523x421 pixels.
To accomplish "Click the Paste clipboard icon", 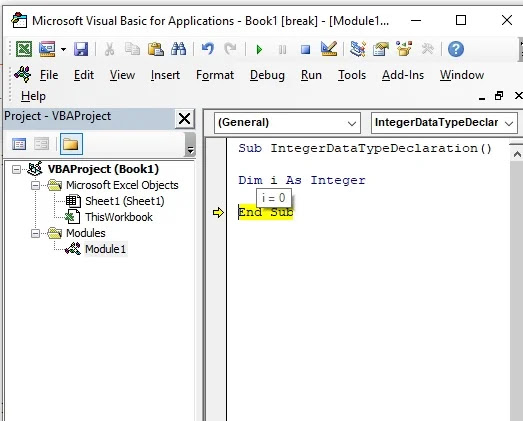I will (x=155, y=49).
